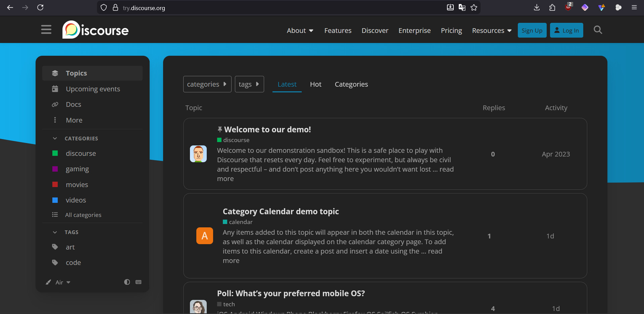The image size is (644, 314).
Task: Click the search magnifier icon
Action: pyautogui.click(x=598, y=30)
